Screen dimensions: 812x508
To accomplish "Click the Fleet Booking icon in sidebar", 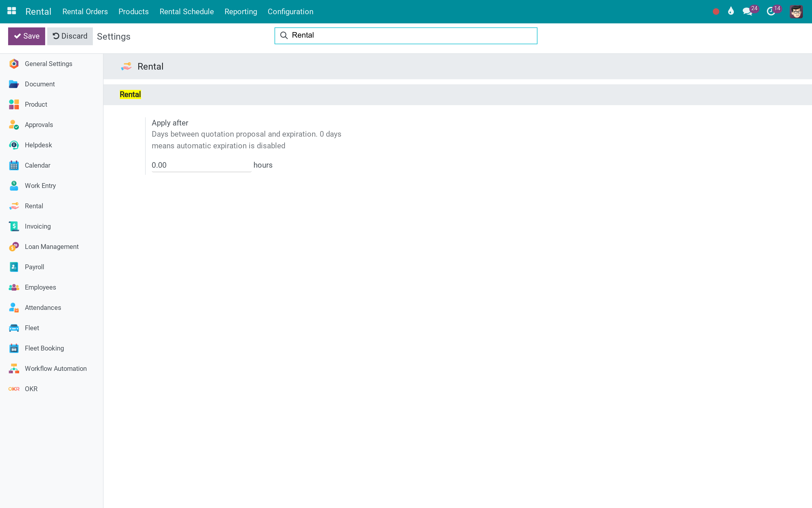I will (14, 348).
